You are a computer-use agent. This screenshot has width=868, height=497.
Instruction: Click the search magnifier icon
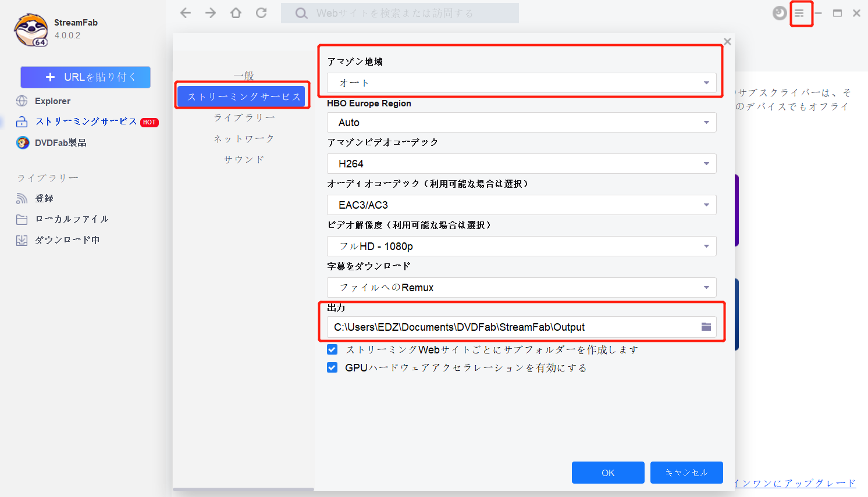pyautogui.click(x=301, y=13)
